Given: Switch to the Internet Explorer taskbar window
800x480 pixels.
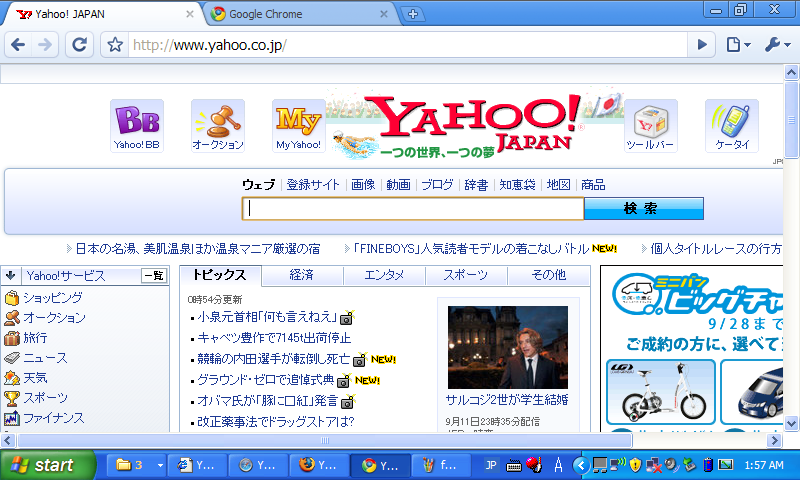Looking at the screenshot, I should (197, 465).
